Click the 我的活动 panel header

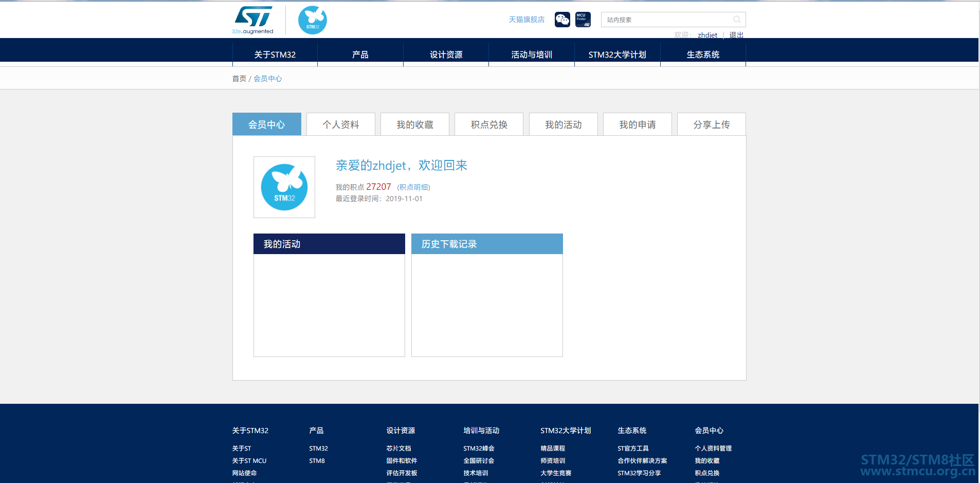tap(329, 244)
